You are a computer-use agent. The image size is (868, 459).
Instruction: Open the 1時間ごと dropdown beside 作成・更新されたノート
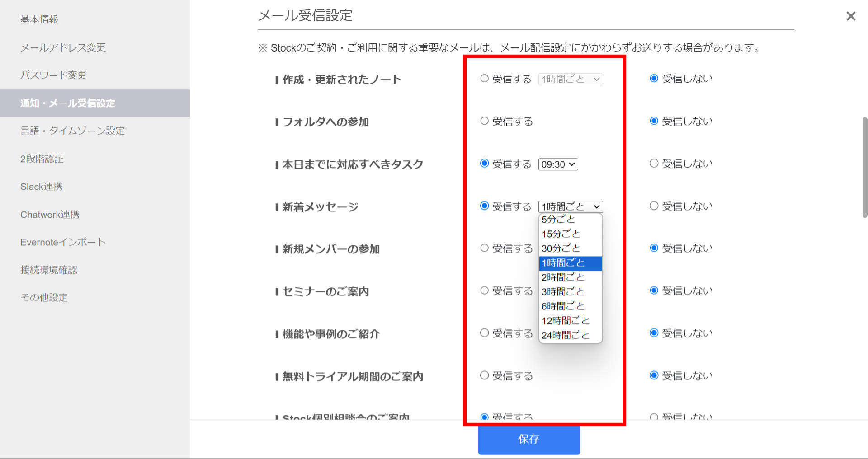[x=570, y=79]
